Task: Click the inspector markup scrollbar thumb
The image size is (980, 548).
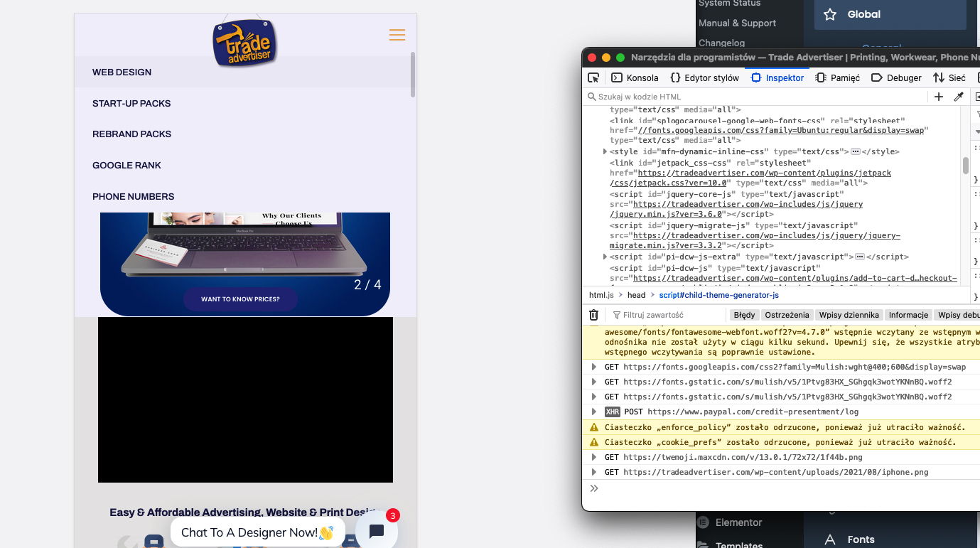Action: pos(966,166)
